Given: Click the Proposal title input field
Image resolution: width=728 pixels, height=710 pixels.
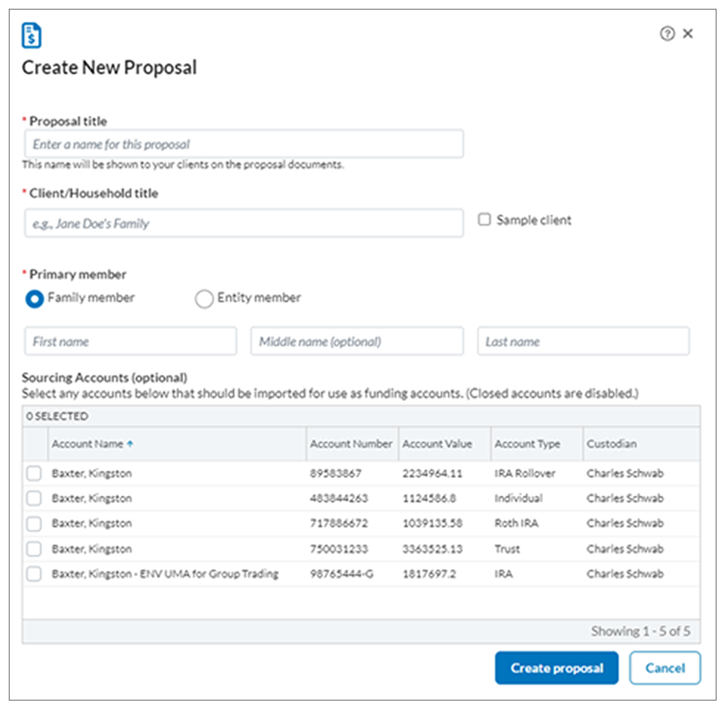Looking at the screenshot, I should click(x=243, y=144).
